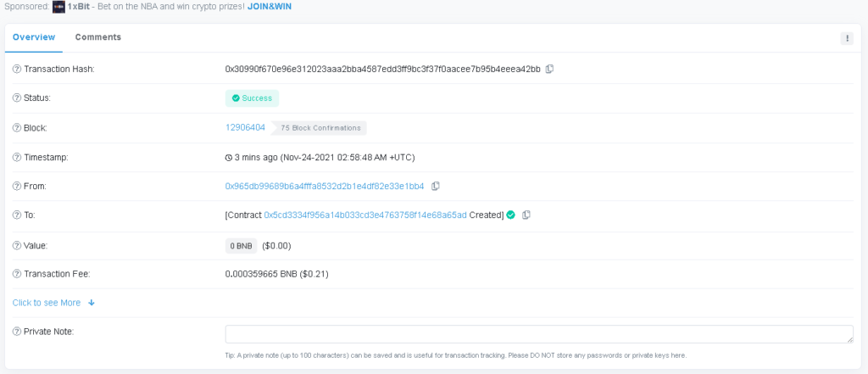Click help icon beside Transaction Fee
The width and height of the screenshot is (868, 374).
pyautogui.click(x=17, y=274)
